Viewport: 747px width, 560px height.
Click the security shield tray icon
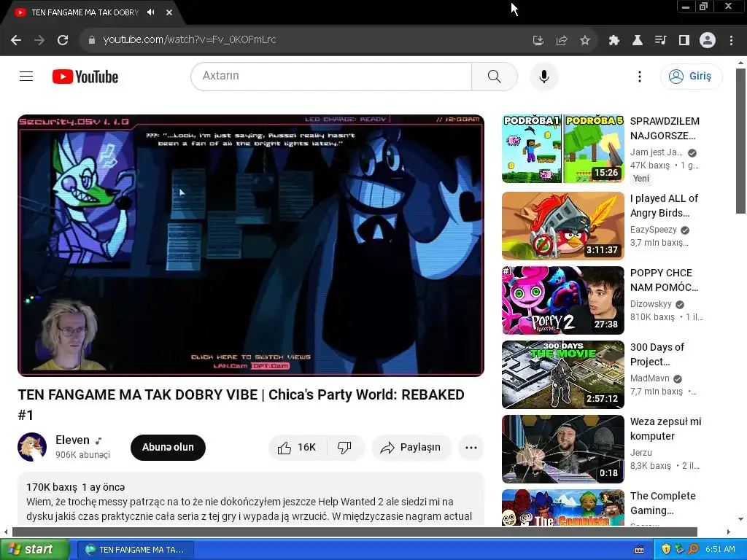coord(666,550)
